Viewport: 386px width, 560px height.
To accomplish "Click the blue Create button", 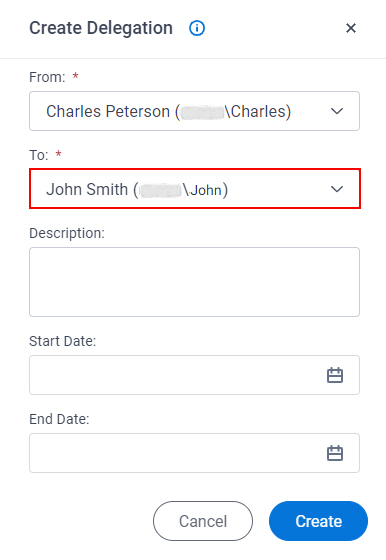I will tap(318, 521).
